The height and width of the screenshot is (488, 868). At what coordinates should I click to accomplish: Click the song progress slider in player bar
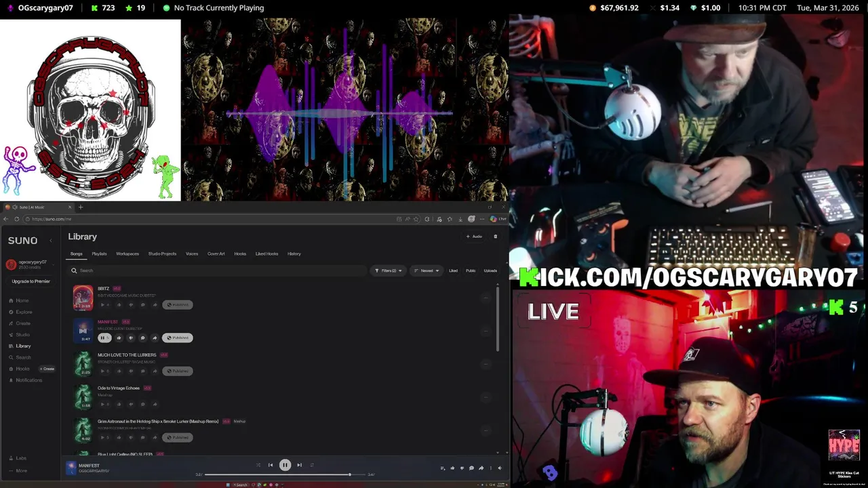(285, 474)
